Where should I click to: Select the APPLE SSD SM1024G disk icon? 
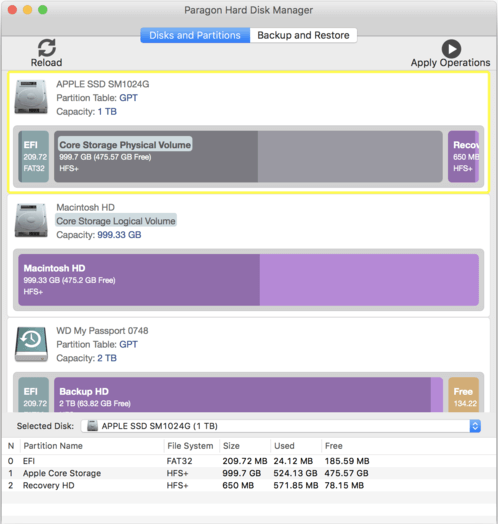point(31,97)
